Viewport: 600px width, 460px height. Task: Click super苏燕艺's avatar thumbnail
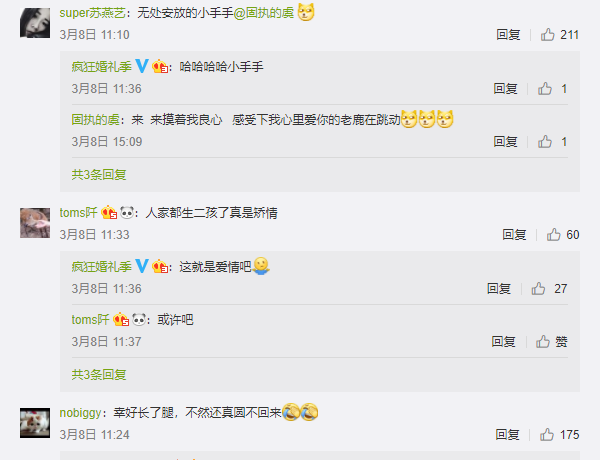point(35,23)
